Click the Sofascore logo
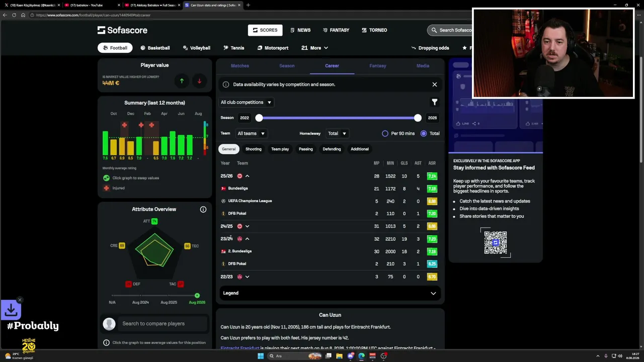644x362 pixels. click(x=122, y=30)
